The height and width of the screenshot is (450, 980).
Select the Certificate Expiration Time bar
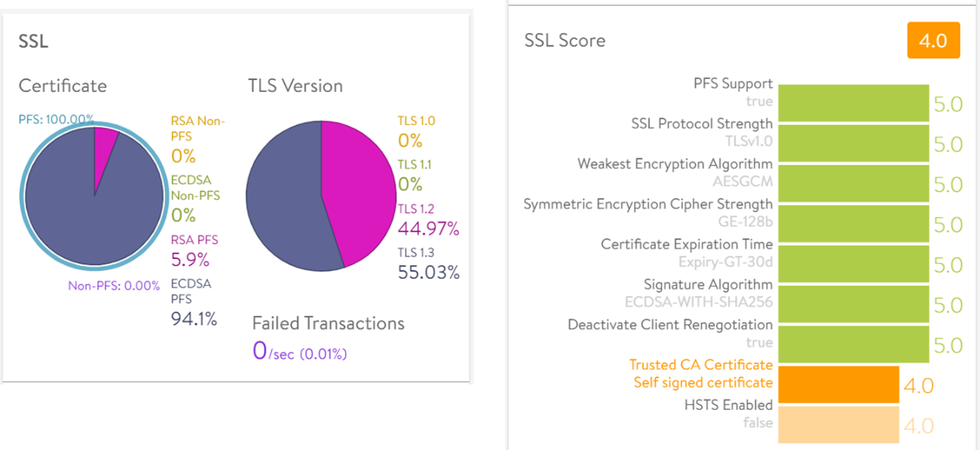tap(853, 265)
